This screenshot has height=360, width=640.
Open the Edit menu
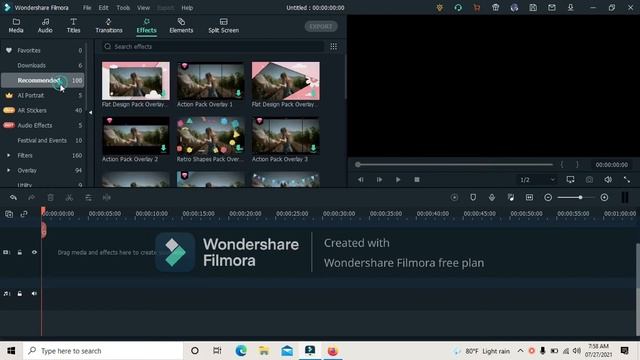tap(103, 8)
